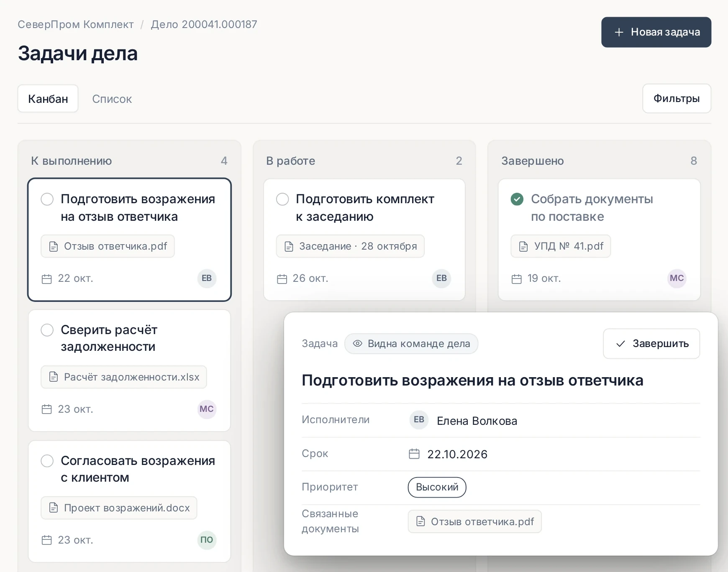Click the file icon beside Отзыв ответчика.pdf on the kanban card
Viewport: 728px width, 572px height.
[x=54, y=246]
